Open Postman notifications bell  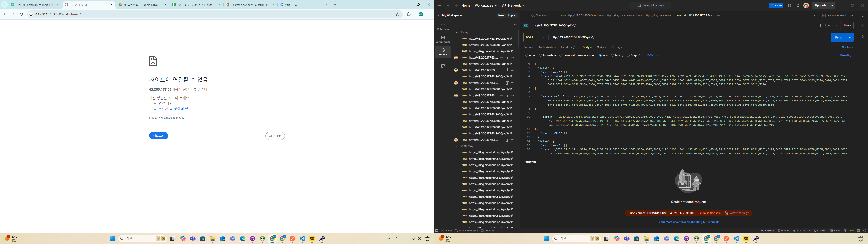(797, 5)
